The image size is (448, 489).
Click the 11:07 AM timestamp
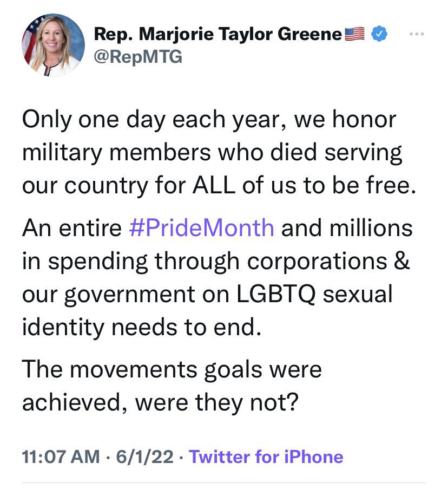point(61,457)
